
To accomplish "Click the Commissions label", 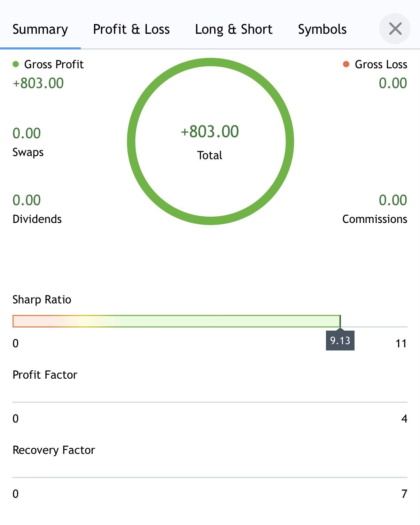I will click(x=375, y=219).
